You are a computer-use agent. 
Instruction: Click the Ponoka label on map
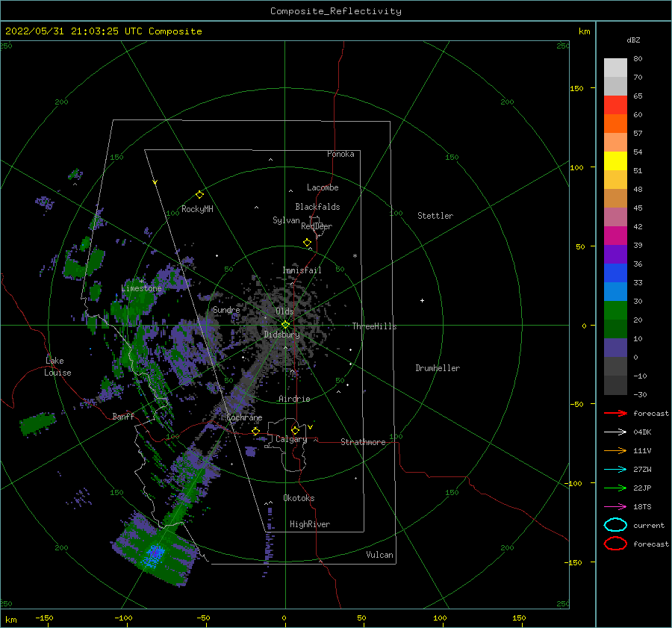click(x=340, y=154)
